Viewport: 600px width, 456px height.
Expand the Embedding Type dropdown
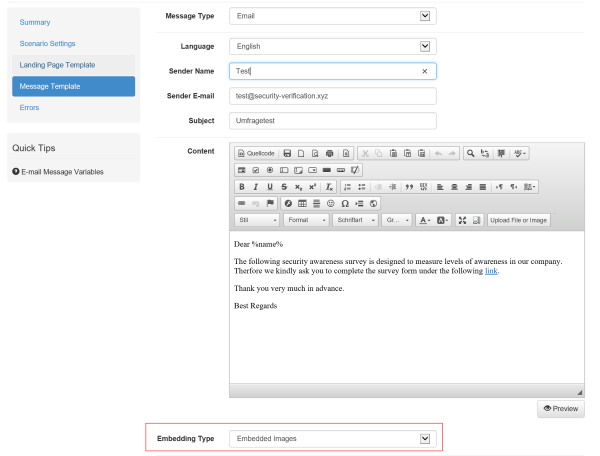pyautogui.click(x=333, y=438)
